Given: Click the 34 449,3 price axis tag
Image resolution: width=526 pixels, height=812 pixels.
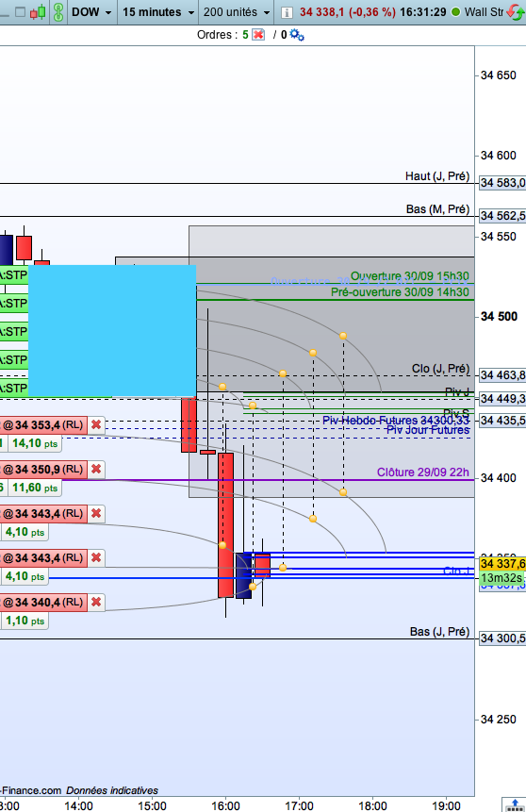Looking at the screenshot, I should pyautogui.click(x=502, y=398).
